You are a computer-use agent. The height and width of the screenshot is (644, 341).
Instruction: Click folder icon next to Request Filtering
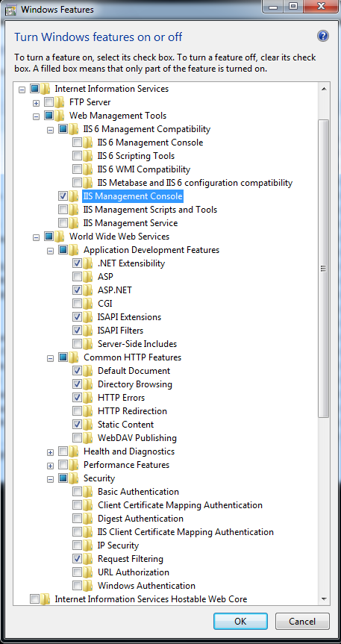[88, 559]
